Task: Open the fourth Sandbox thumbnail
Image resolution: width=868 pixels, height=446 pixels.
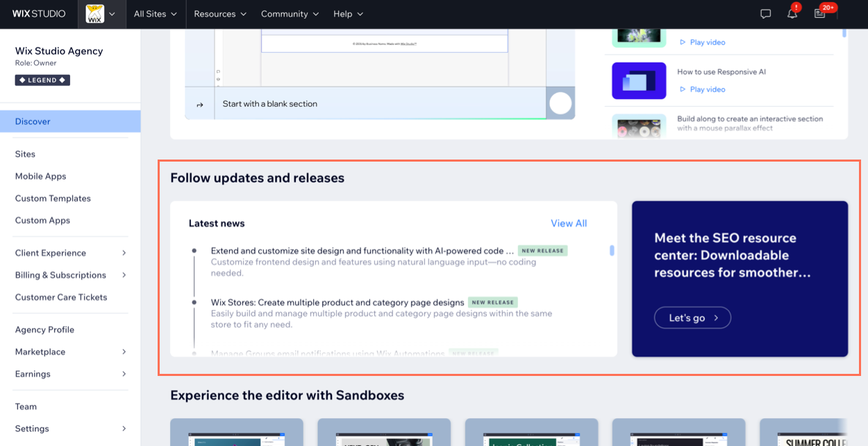Action: tap(678, 432)
